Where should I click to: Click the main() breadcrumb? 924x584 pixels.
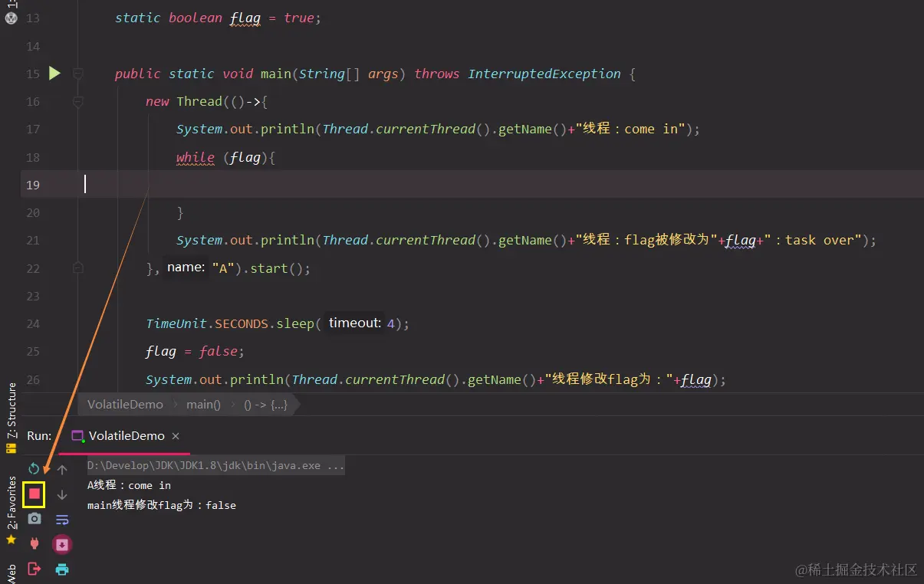[x=203, y=404]
